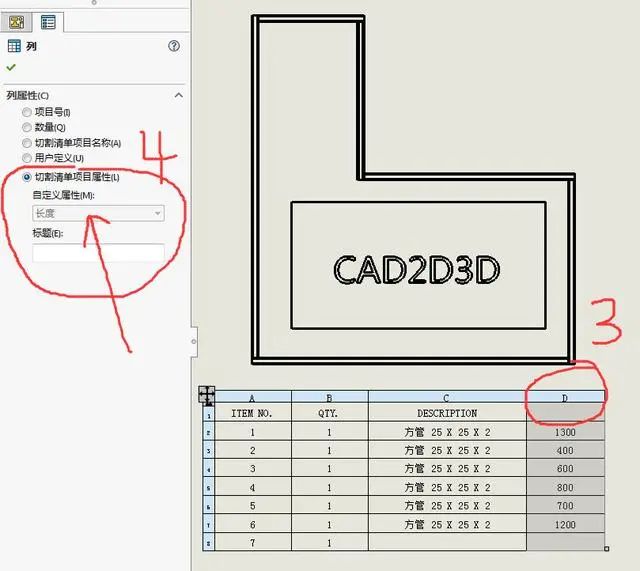Collapse the 列属性(C) section
Viewport: 640px width, 571px height.
pyautogui.click(x=178, y=96)
